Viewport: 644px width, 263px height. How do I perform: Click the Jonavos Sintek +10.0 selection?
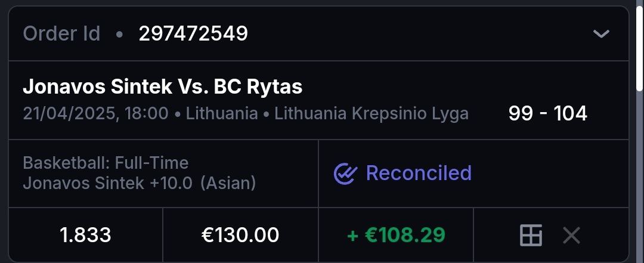(x=107, y=182)
